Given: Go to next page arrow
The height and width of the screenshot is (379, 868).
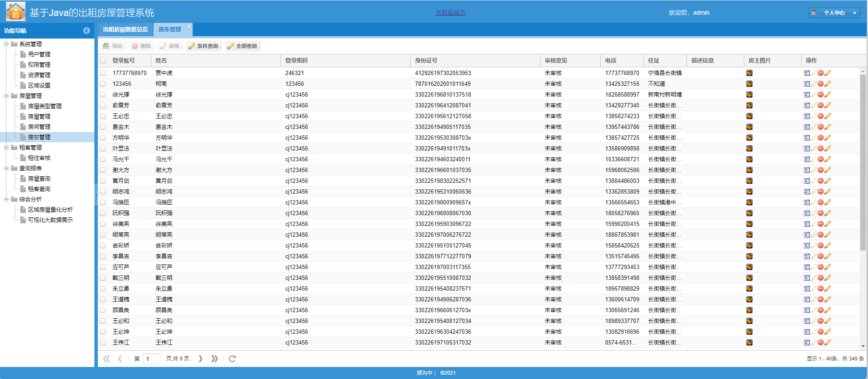Looking at the screenshot, I should (200, 359).
